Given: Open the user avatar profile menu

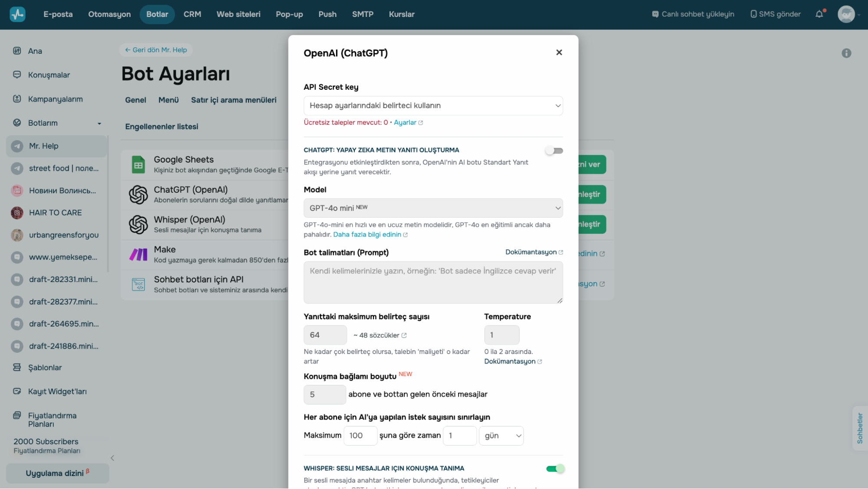Looking at the screenshot, I should point(846,14).
